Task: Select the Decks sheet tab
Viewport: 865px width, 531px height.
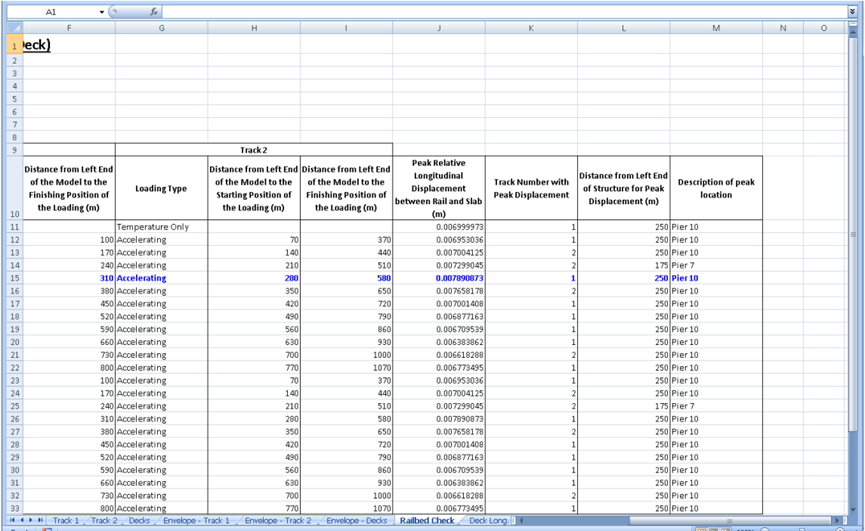Action: click(140, 521)
